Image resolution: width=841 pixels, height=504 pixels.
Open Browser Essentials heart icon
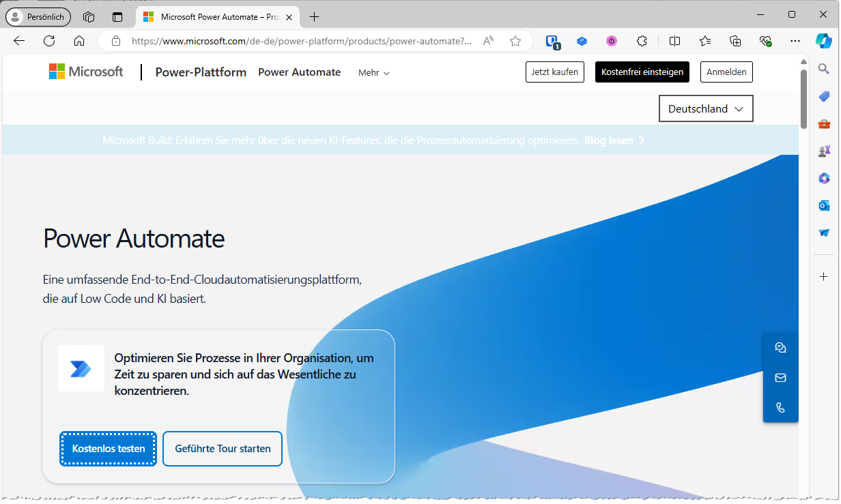(x=766, y=41)
